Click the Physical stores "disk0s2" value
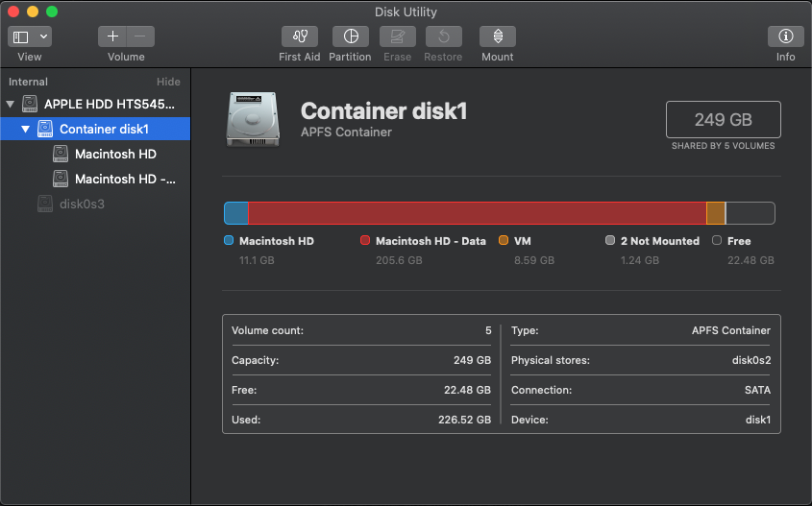Viewport: 812px width, 506px height. point(751,360)
